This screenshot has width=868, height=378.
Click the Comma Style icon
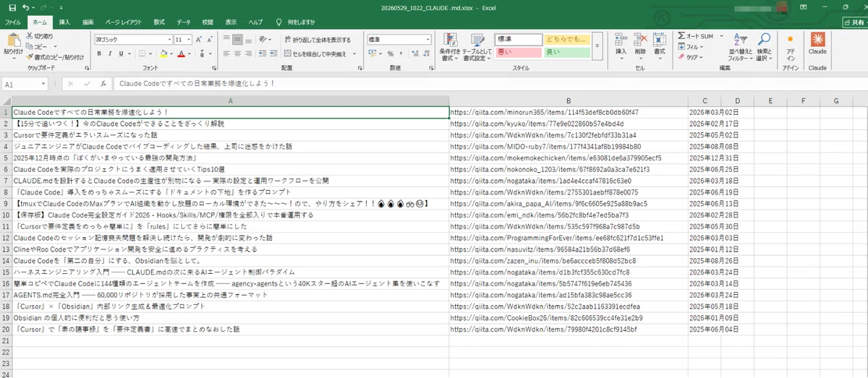(x=402, y=53)
